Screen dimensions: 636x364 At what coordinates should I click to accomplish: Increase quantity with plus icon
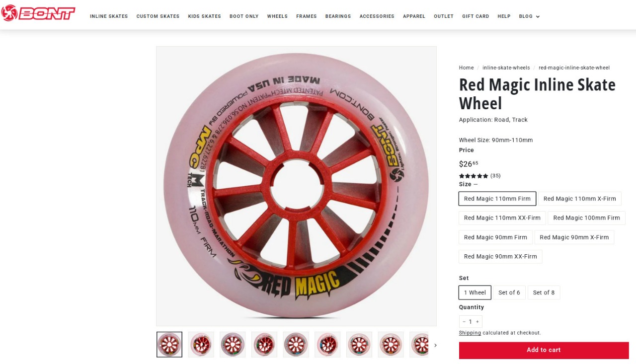[477, 322]
